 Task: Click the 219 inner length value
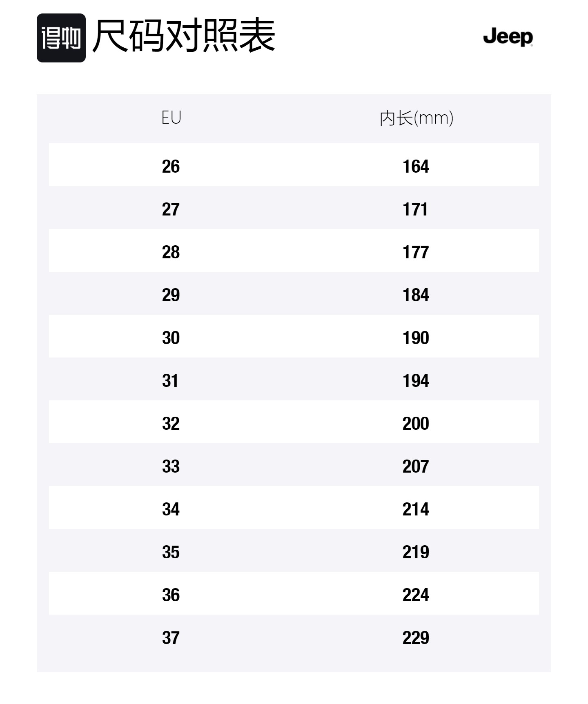coord(416,552)
